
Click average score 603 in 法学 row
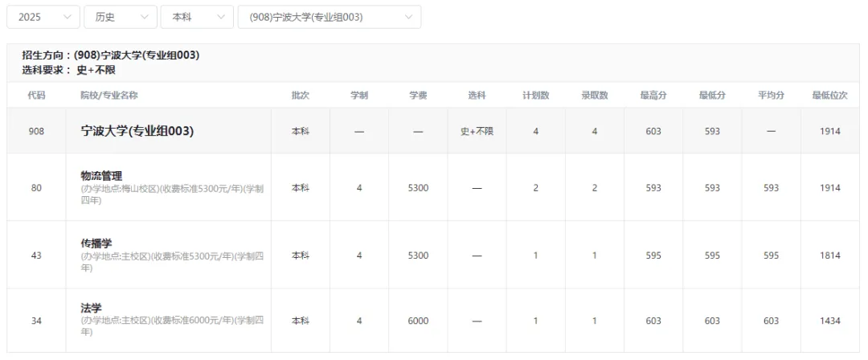coord(771,321)
